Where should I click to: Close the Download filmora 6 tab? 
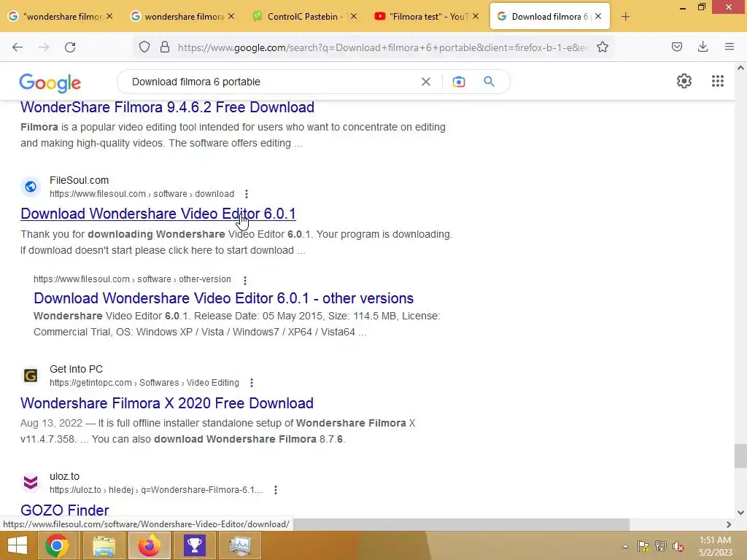598,16
